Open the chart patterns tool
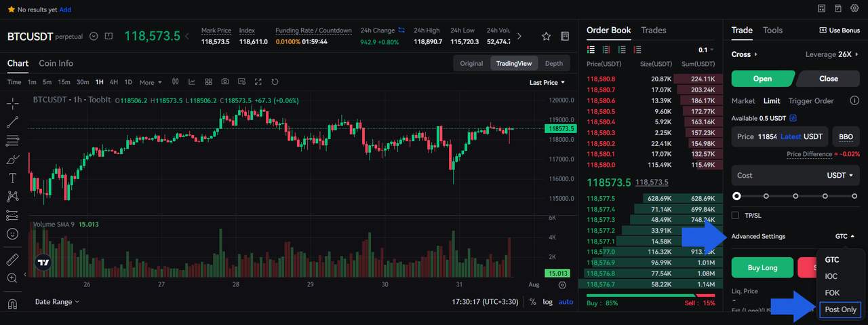Image resolution: width=868 pixels, height=325 pixels. pyautogui.click(x=12, y=196)
